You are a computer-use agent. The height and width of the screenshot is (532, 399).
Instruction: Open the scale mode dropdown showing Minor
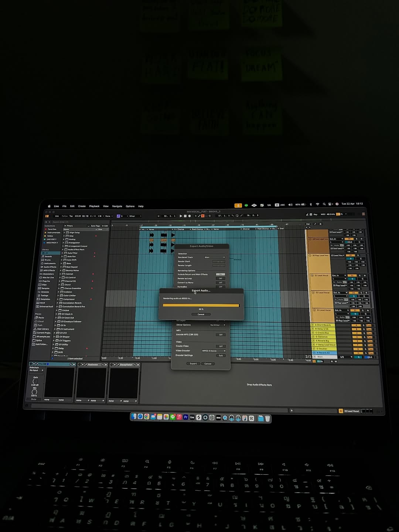(135, 216)
